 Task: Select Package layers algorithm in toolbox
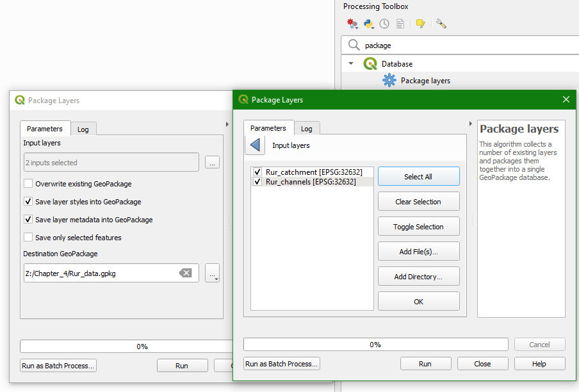point(425,81)
